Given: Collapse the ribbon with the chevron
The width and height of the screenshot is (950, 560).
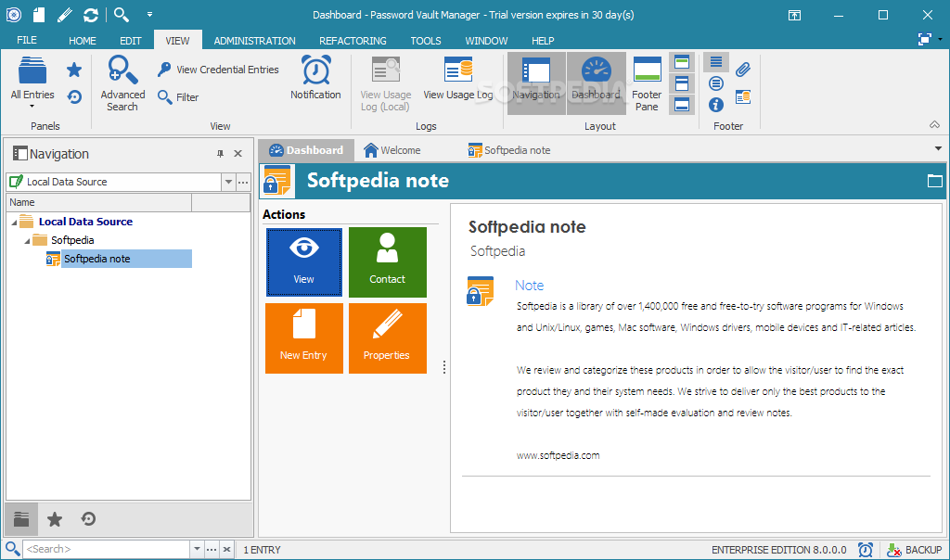Looking at the screenshot, I should coord(935,125).
